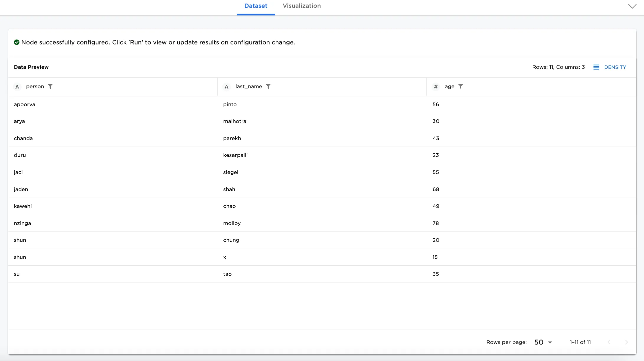Open the filter dropdown on person column
This screenshot has width=644, height=361.
click(50, 86)
